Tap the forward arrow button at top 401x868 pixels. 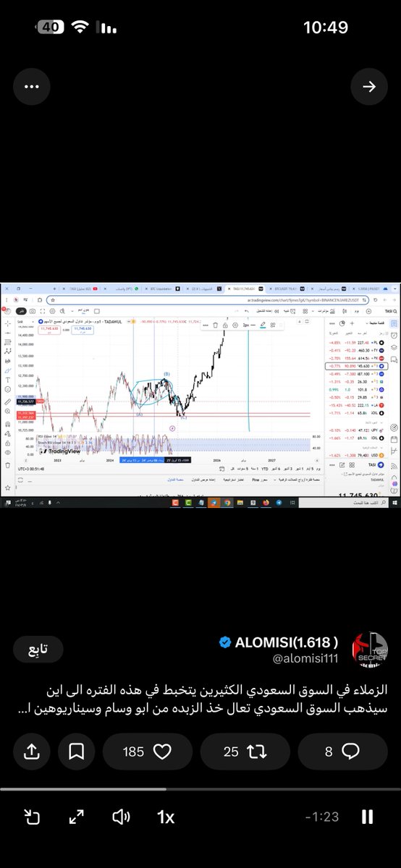point(369,87)
